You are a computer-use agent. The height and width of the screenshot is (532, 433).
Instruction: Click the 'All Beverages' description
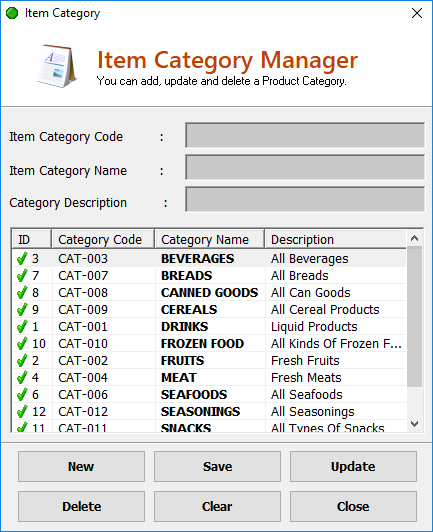(x=309, y=259)
